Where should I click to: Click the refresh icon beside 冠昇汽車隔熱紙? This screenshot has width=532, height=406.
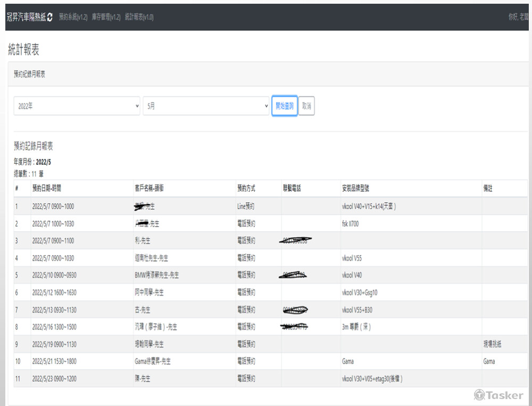tap(50, 17)
